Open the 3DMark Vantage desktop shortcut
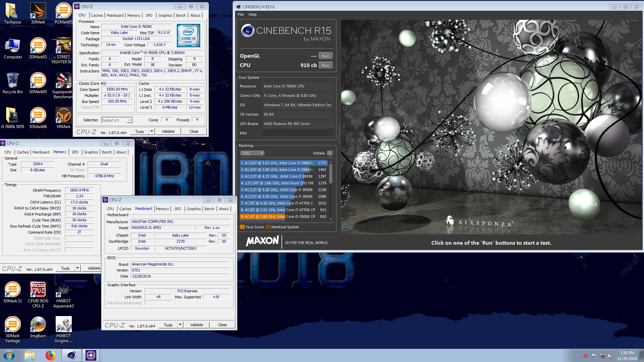 click(12, 329)
